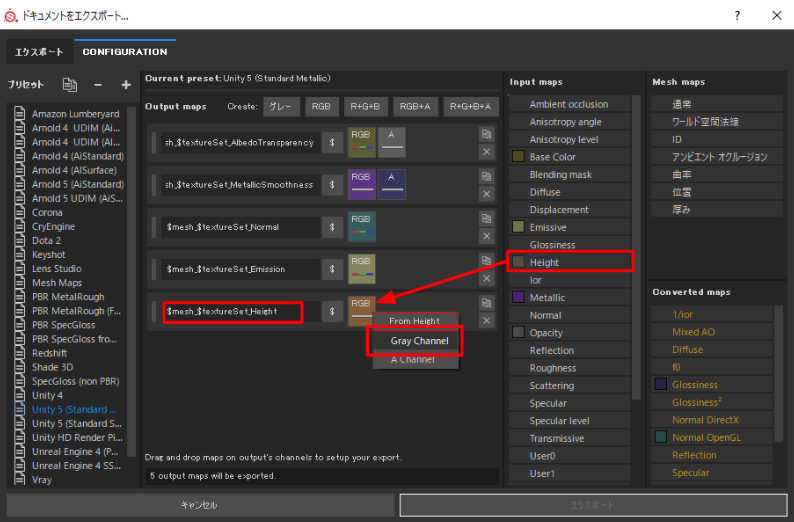Image resolution: width=794 pixels, height=522 pixels.
Task: Edit the $mesh_$textureSet_Height name field
Action: pos(241,311)
